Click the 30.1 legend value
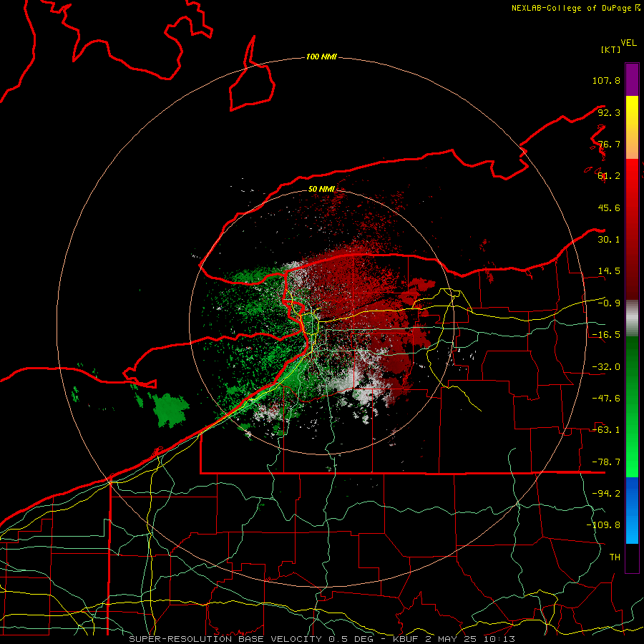 [609, 240]
